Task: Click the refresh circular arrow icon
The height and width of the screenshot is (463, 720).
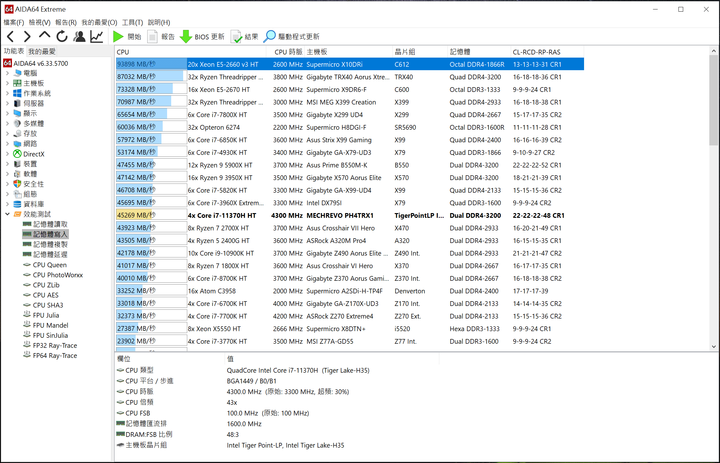Action: (x=62, y=36)
